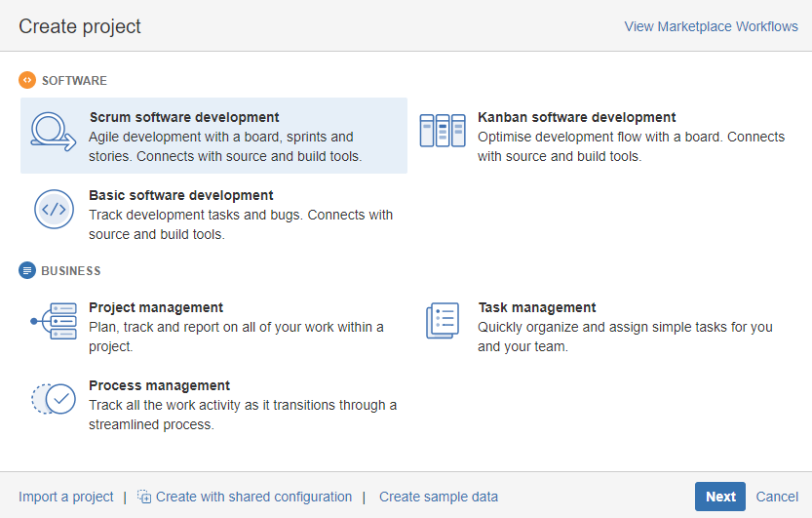The width and height of the screenshot is (812, 518).
Task: Click the BUSINESS section heading
Action: point(71,271)
